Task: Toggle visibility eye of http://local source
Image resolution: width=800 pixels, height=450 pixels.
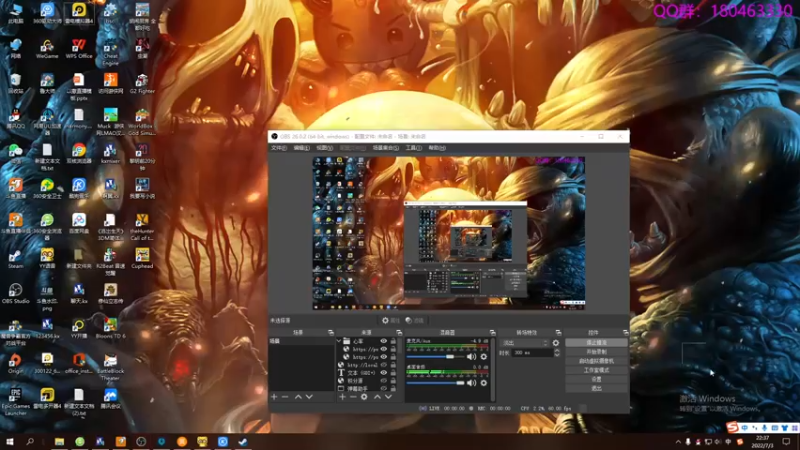Action: click(x=383, y=365)
